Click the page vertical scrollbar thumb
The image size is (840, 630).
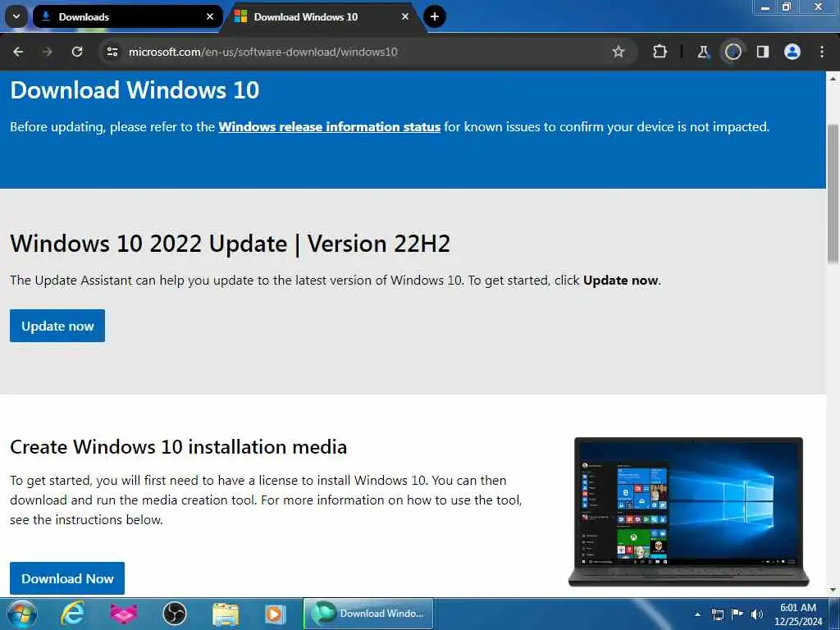click(x=833, y=193)
